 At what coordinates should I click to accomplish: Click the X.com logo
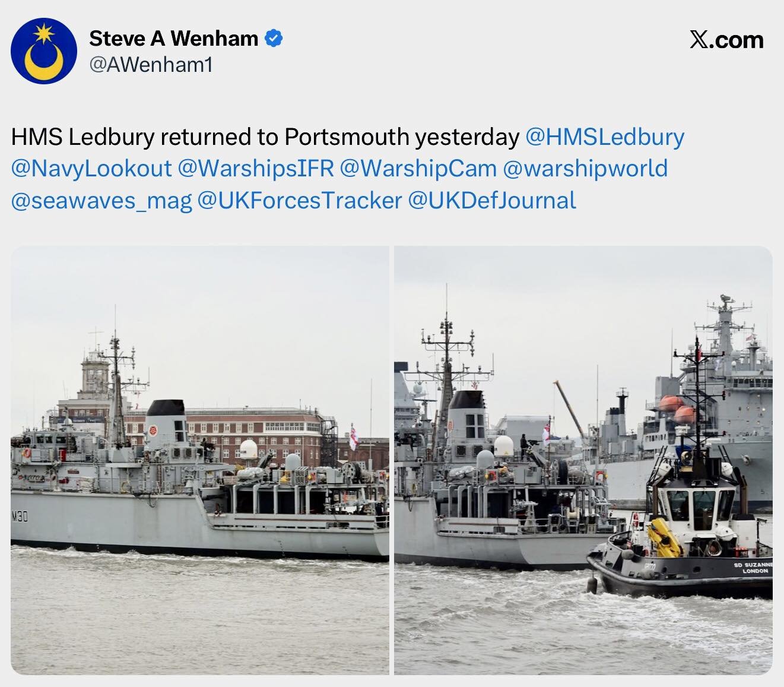coord(726,40)
